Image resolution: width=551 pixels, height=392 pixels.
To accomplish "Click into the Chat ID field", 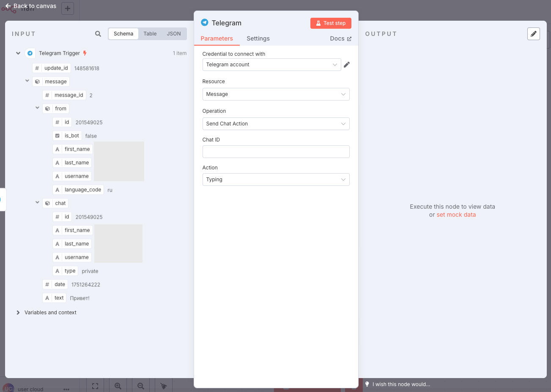I will click(x=276, y=152).
